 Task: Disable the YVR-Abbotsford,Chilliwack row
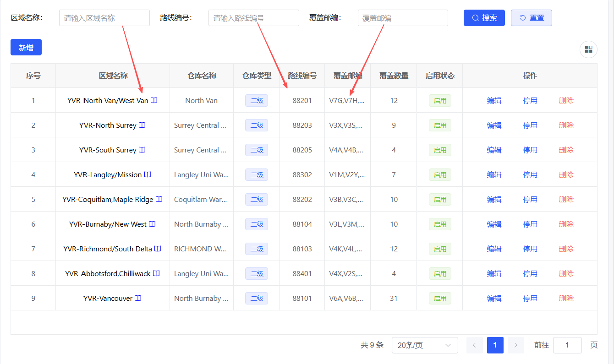pos(530,273)
